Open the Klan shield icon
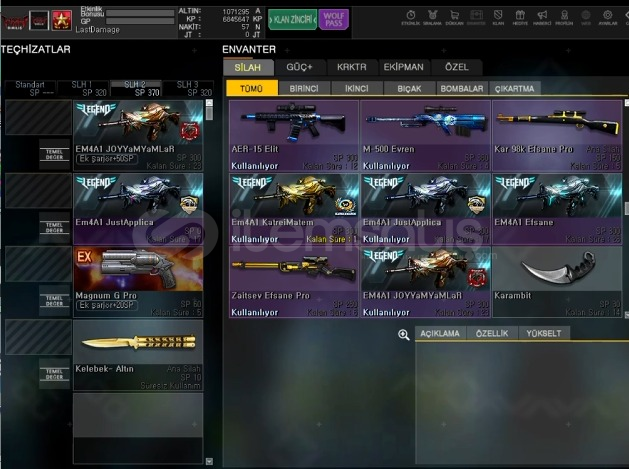 pyautogui.click(x=498, y=18)
